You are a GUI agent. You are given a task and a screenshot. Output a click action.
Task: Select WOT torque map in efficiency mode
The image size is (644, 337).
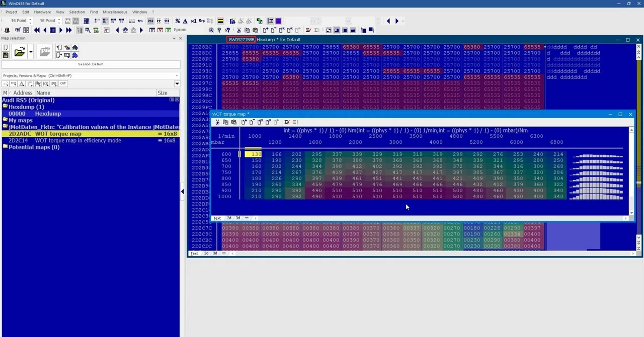[x=91, y=140]
